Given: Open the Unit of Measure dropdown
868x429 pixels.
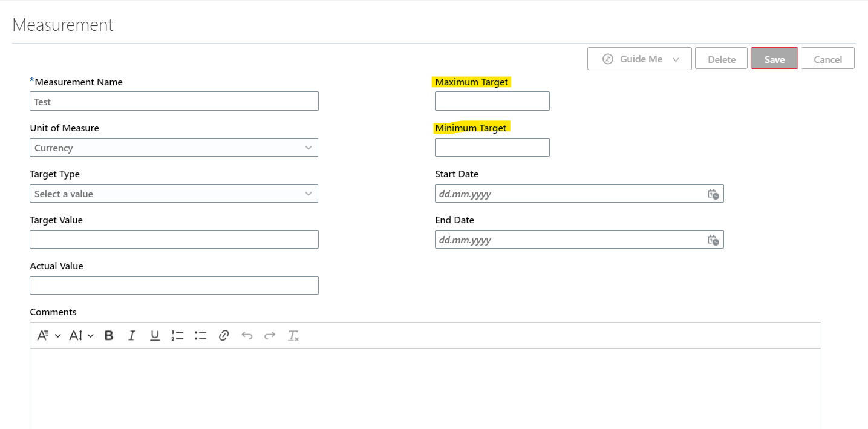Looking at the screenshot, I should 309,147.
